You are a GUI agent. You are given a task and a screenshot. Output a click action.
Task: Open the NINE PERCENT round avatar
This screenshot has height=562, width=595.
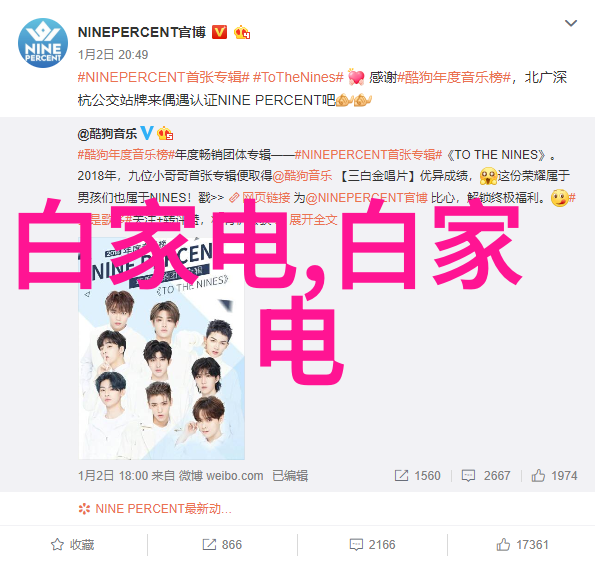(x=43, y=43)
